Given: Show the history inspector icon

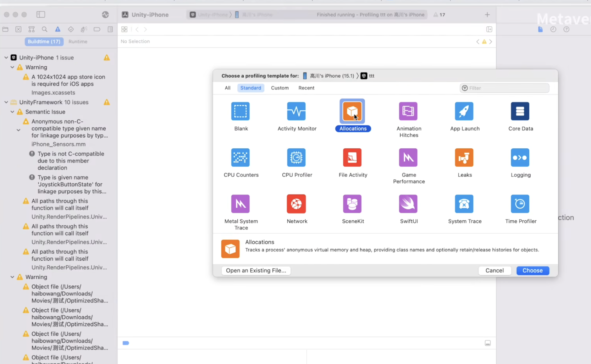Looking at the screenshot, I should 553,29.
